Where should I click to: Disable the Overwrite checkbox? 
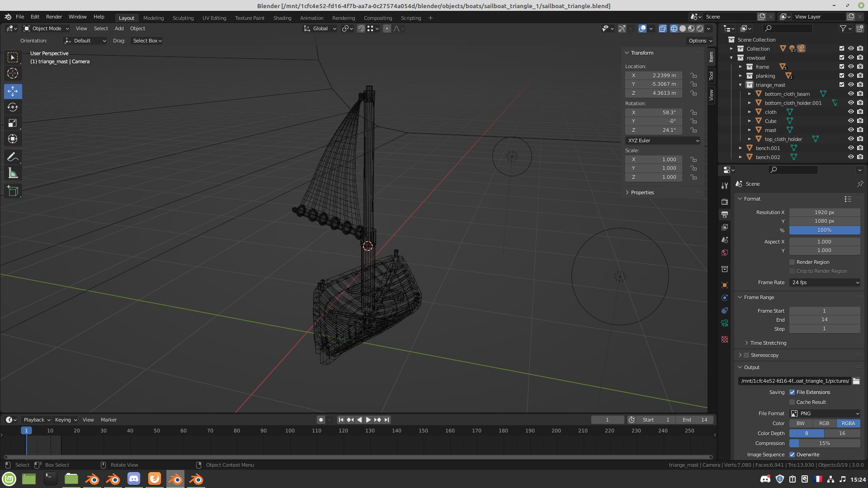792,455
